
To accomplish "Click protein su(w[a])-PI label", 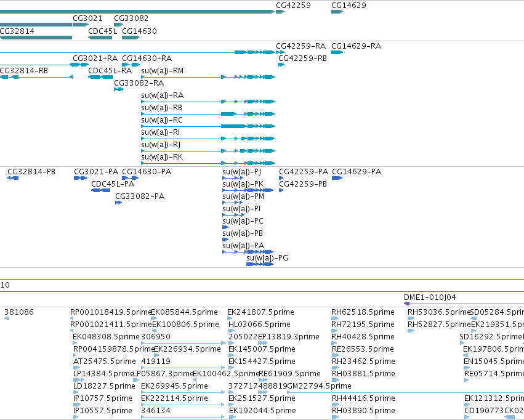I will tap(241, 209).
